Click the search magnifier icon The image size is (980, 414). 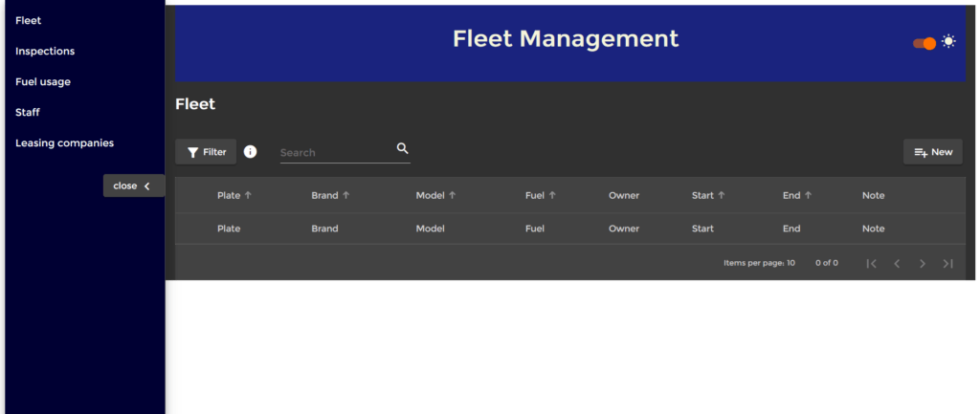click(402, 148)
